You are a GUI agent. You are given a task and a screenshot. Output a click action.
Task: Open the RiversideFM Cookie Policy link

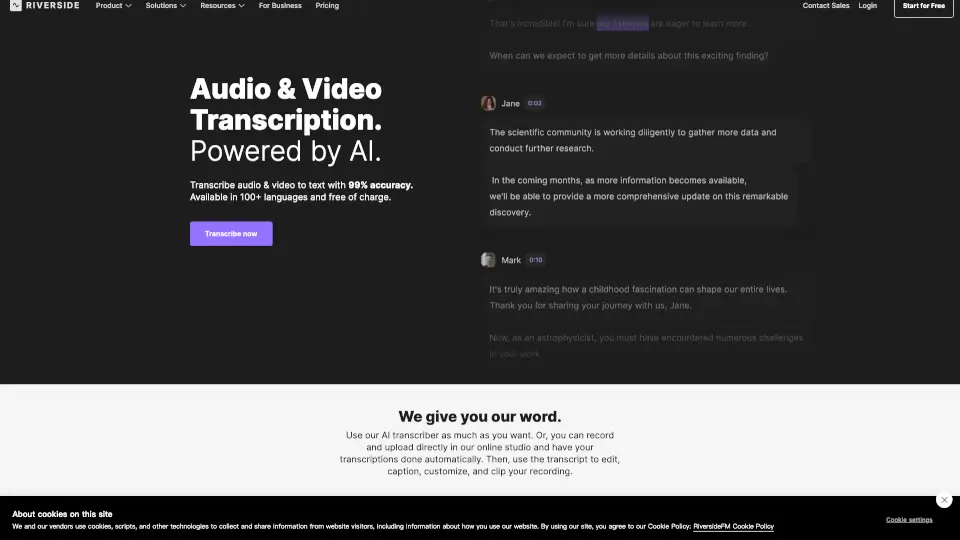[733, 526]
